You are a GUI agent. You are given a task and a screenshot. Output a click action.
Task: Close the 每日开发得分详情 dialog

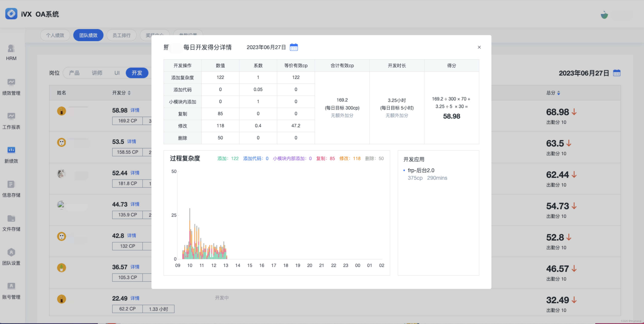[x=479, y=47]
